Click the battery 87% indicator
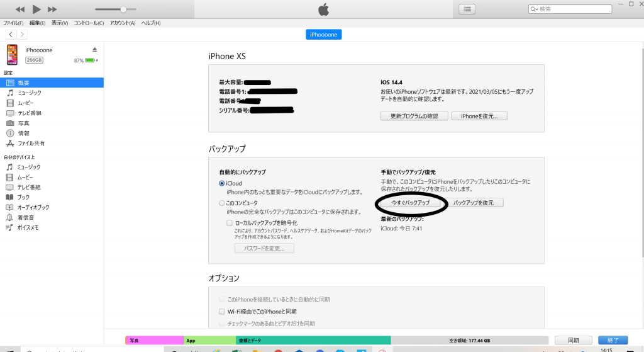 pyautogui.click(x=86, y=60)
